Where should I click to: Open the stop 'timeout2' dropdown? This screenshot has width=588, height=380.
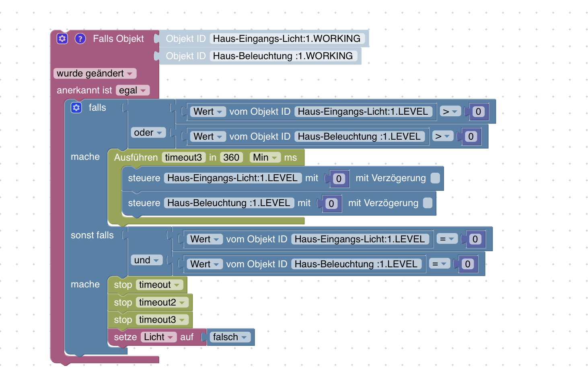(x=162, y=302)
